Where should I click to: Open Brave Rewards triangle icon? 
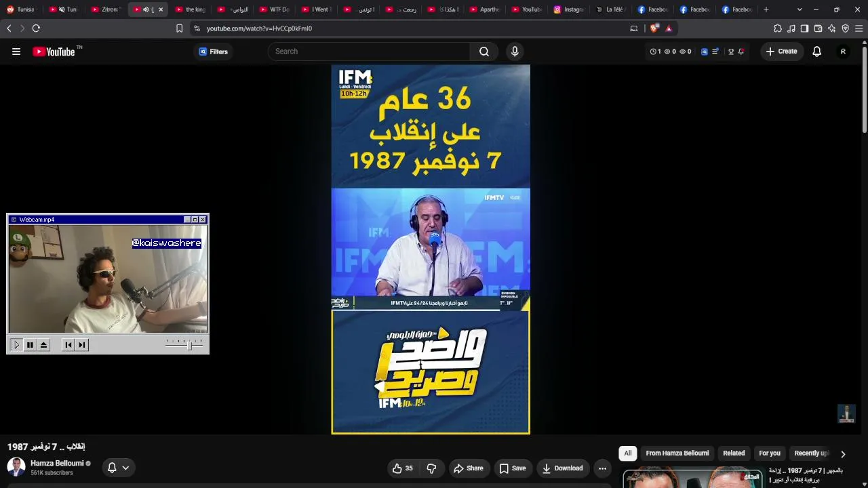pyautogui.click(x=669, y=28)
